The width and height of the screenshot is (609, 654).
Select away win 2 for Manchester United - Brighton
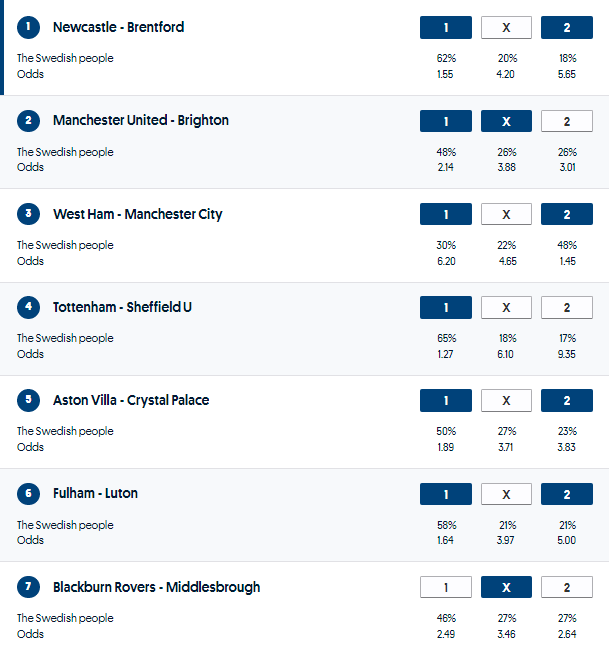coord(567,121)
